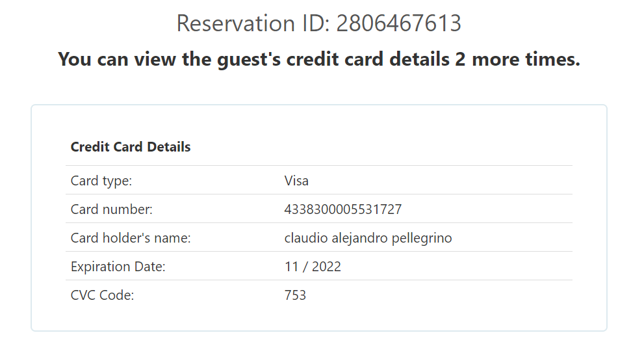The image size is (644, 346).
Task: Click the "Reservation ID" heading text
Action: click(252, 23)
